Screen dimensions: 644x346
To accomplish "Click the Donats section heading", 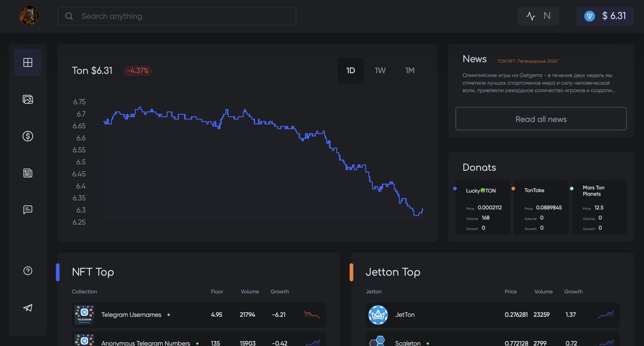I will click(479, 167).
